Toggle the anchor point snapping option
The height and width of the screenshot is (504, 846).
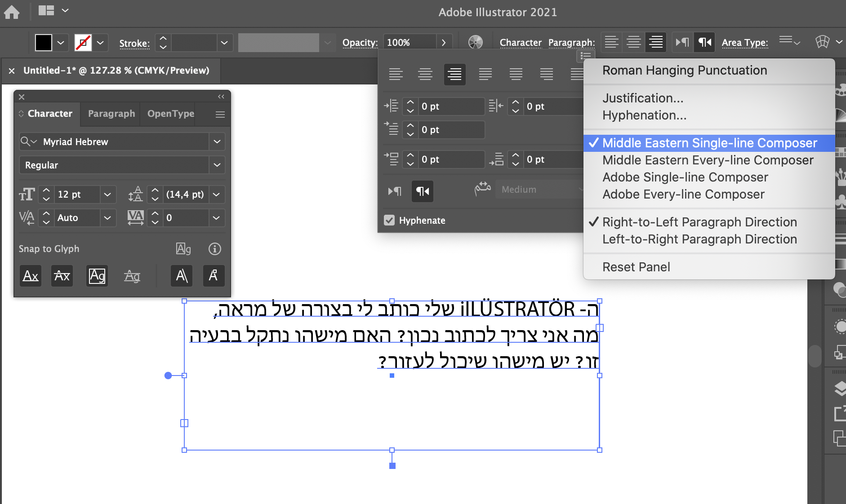pyautogui.click(x=214, y=276)
